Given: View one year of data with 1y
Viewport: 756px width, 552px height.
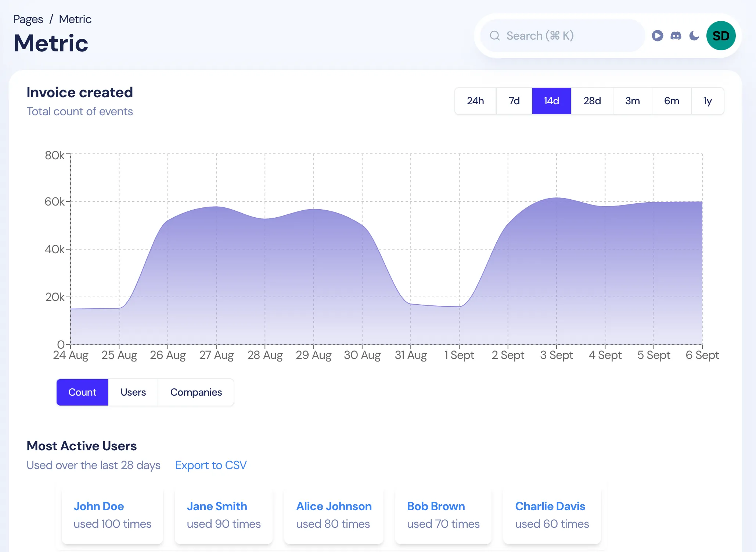Looking at the screenshot, I should click(x=707, y=101).
